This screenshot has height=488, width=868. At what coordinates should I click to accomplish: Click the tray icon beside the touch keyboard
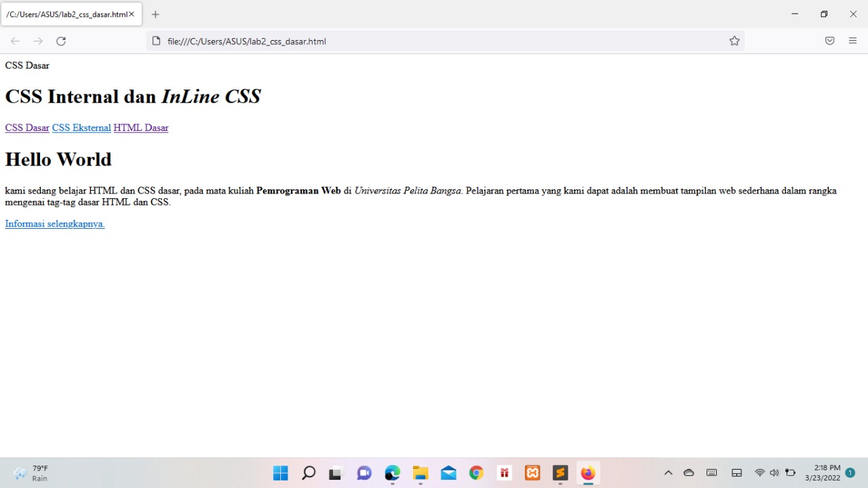pos(736,473)
